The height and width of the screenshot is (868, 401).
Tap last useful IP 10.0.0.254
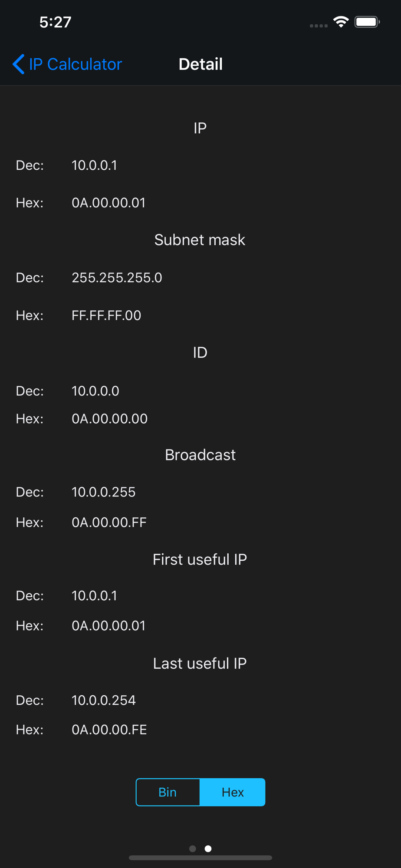coord(103,700)
